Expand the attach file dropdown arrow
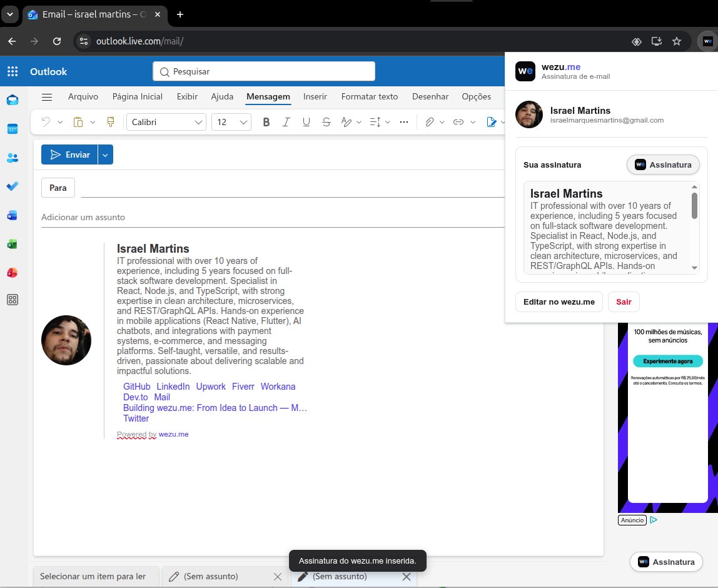 tap(442, 122)
